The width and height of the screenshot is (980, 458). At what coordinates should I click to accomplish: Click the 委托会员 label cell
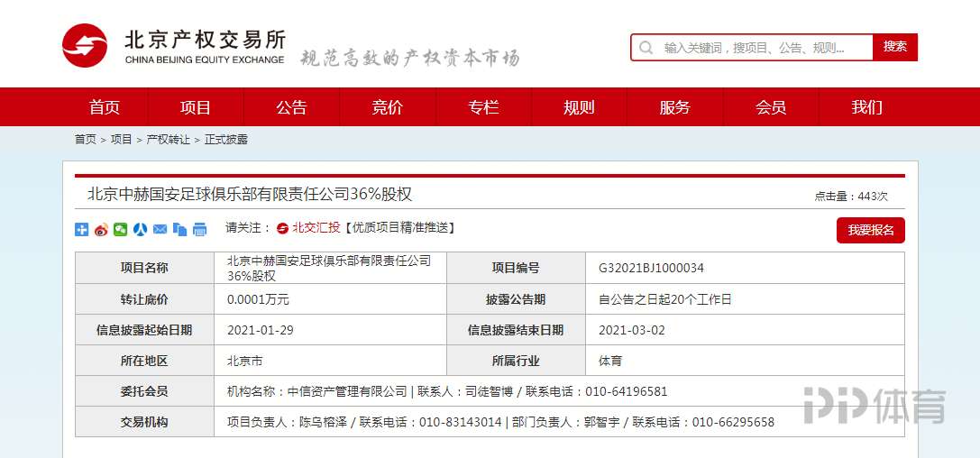click(x=144, y=392)
